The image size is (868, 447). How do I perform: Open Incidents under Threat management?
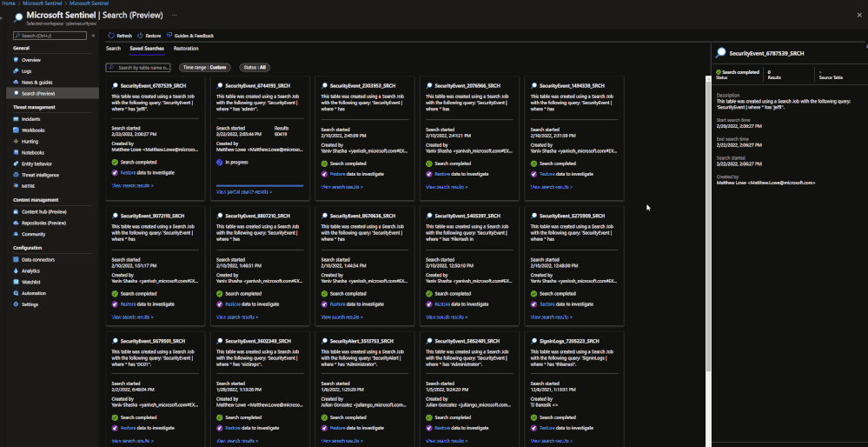pos(31,119)
